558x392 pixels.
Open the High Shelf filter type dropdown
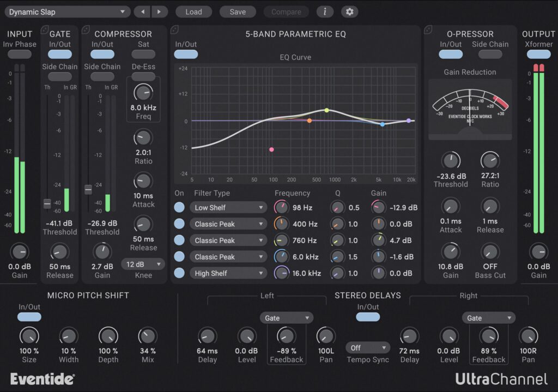(228, 273)
